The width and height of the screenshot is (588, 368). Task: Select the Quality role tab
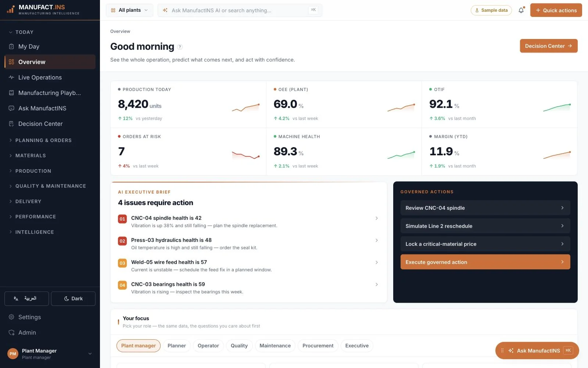(x=239, y=346)
